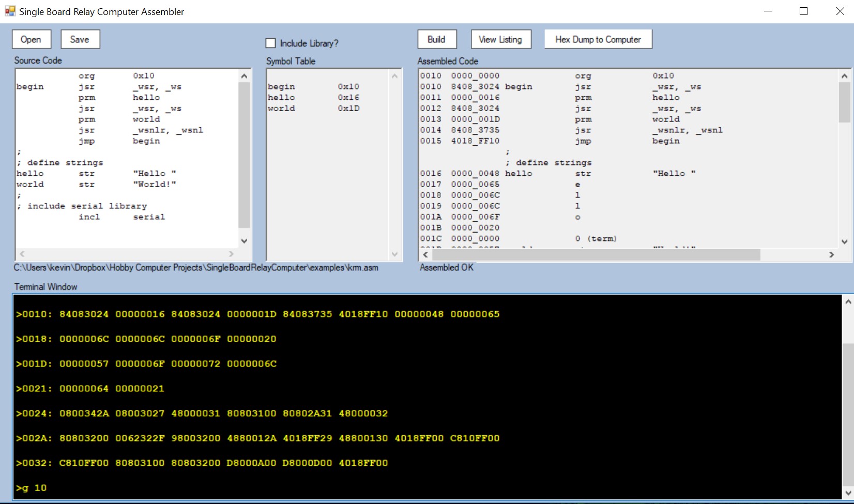
Task: Maximize the assembler window
Action: tap(803, 11)
